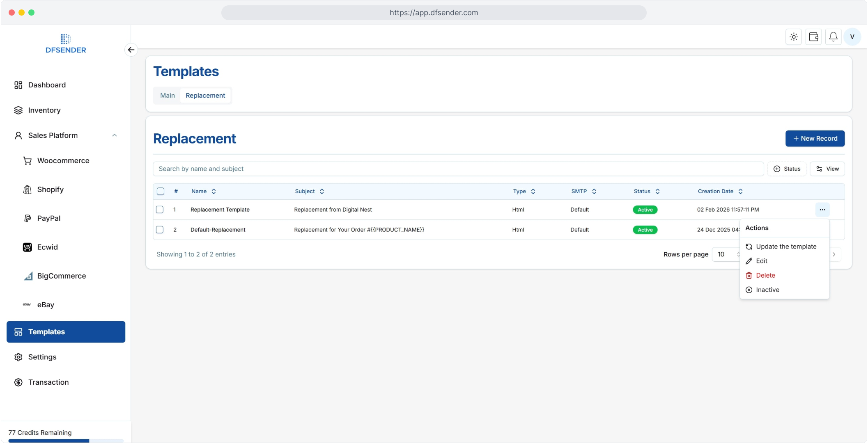The width and height of the screenshot is (868, 443).
Task: Toggle the select-all header checkbox
Action: coord(161,191)
